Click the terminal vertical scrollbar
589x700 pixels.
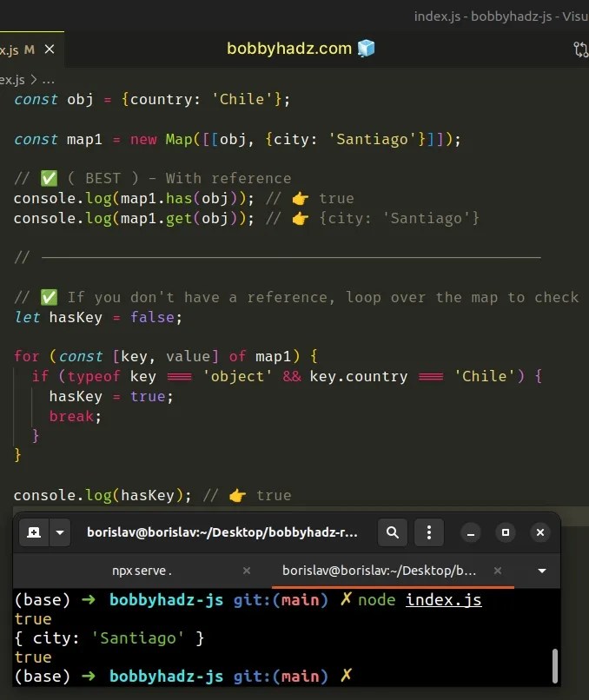[555, 665]
